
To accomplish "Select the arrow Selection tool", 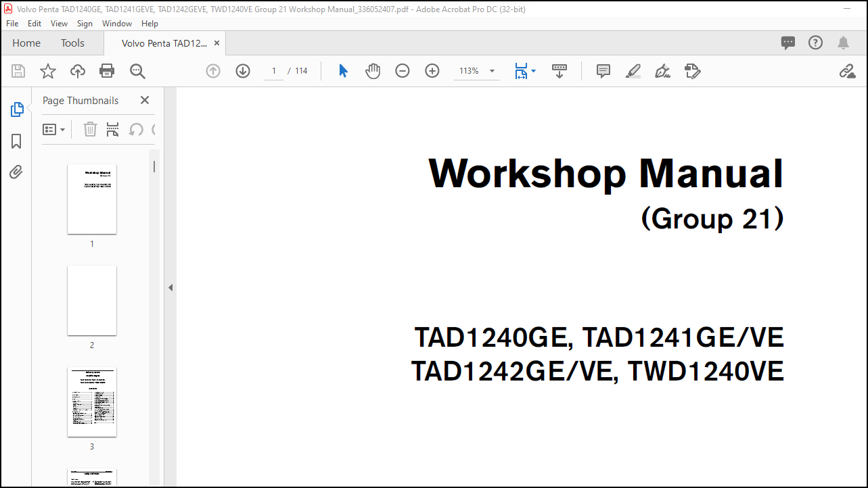I will (x=343, y=71).
